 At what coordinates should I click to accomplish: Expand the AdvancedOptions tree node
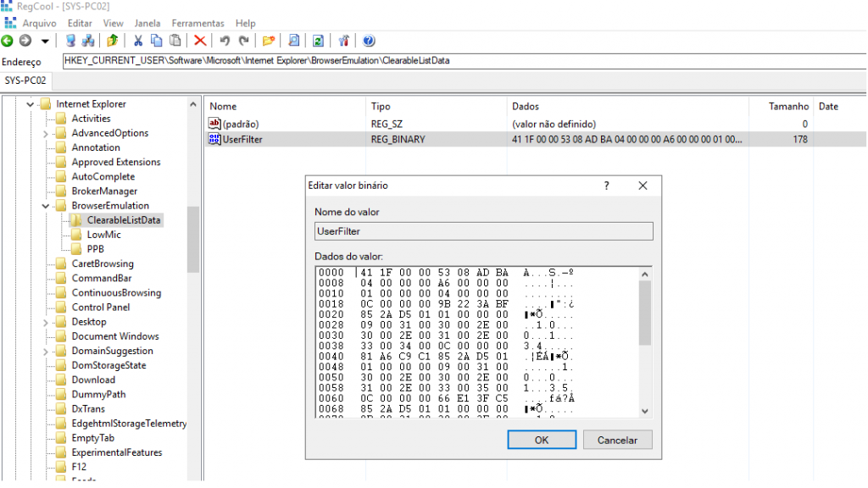click(x=46, y=133)
